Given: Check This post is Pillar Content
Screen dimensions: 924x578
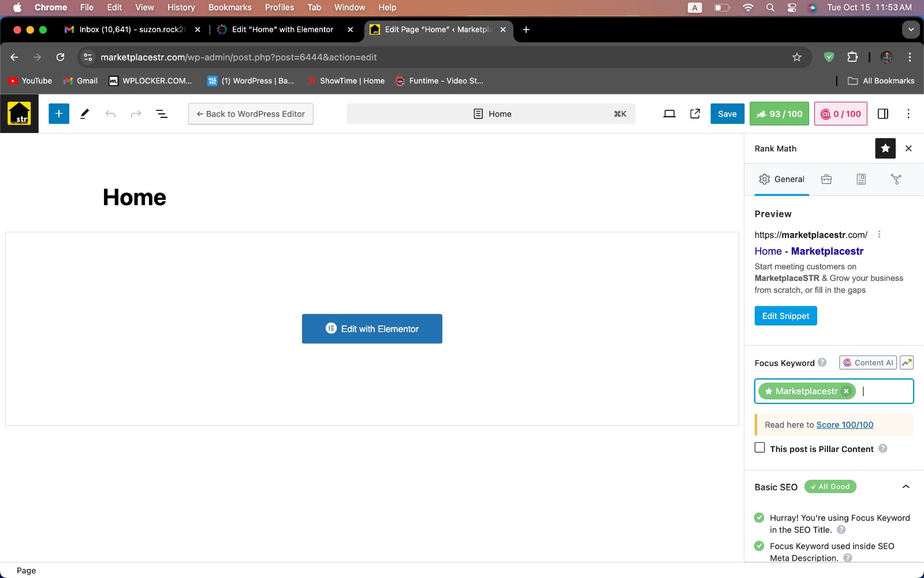Looking at the screenshot, I should point(760,448).
